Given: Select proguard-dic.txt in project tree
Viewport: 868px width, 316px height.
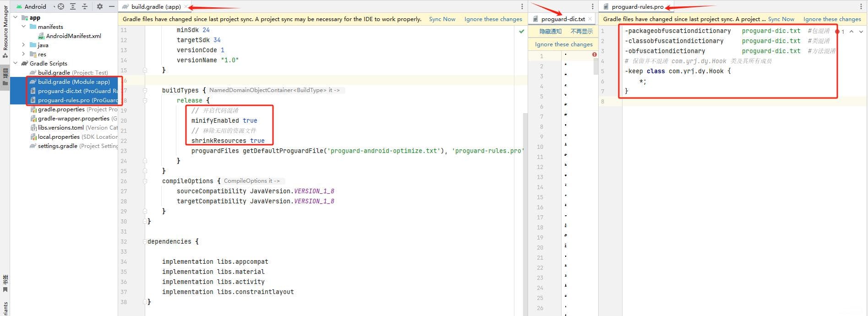Looking at the screenshot, I should pyautogui.click(x=74, y=91).
